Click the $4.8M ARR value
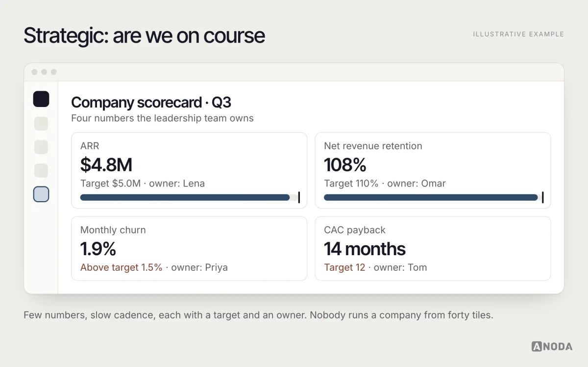The width and height of the screenshot is (588, 367). (x=106, y=165)
